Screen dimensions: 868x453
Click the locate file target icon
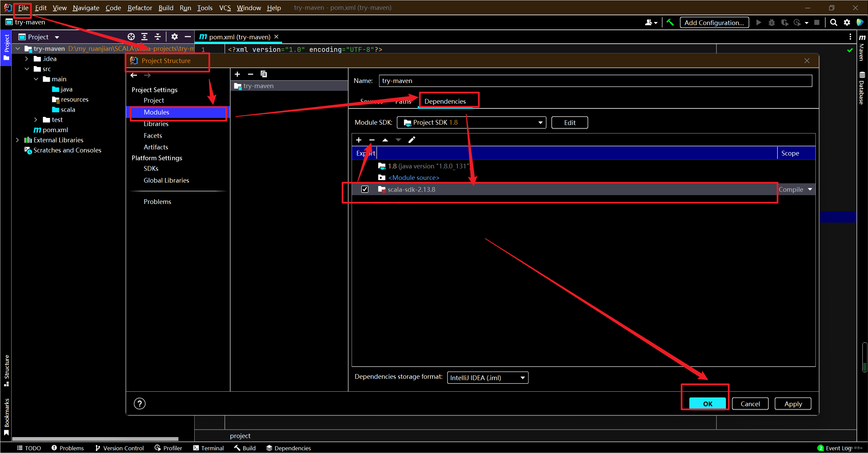coord(131,37)
